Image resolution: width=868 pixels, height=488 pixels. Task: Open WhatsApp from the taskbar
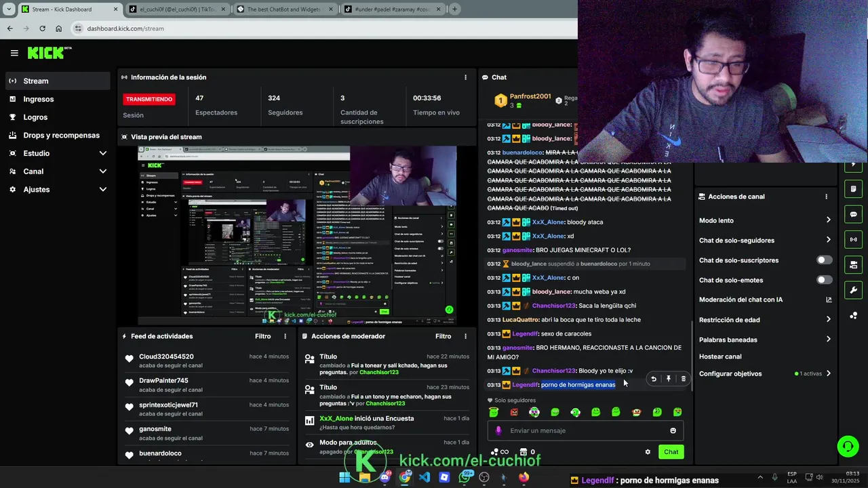coord(465,477)
